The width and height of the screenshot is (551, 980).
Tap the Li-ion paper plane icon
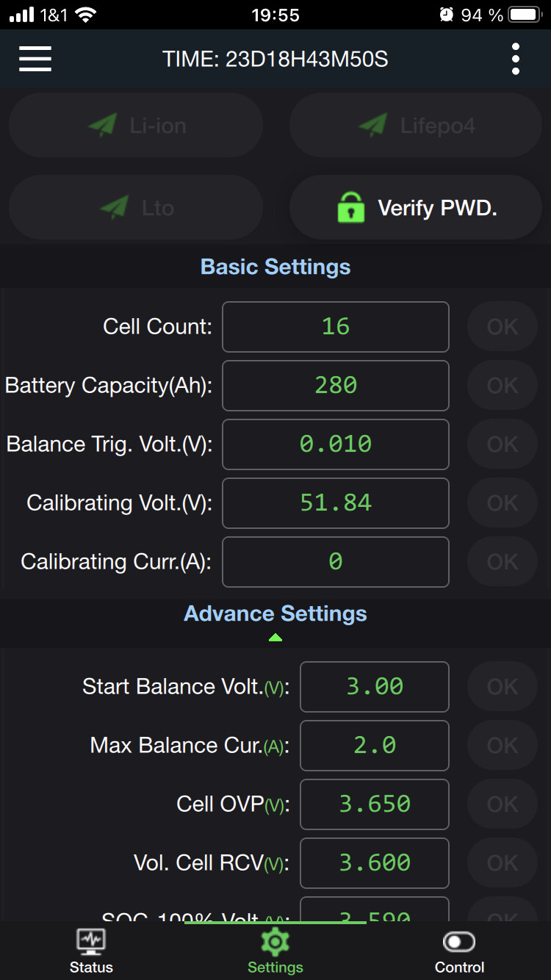103,126
